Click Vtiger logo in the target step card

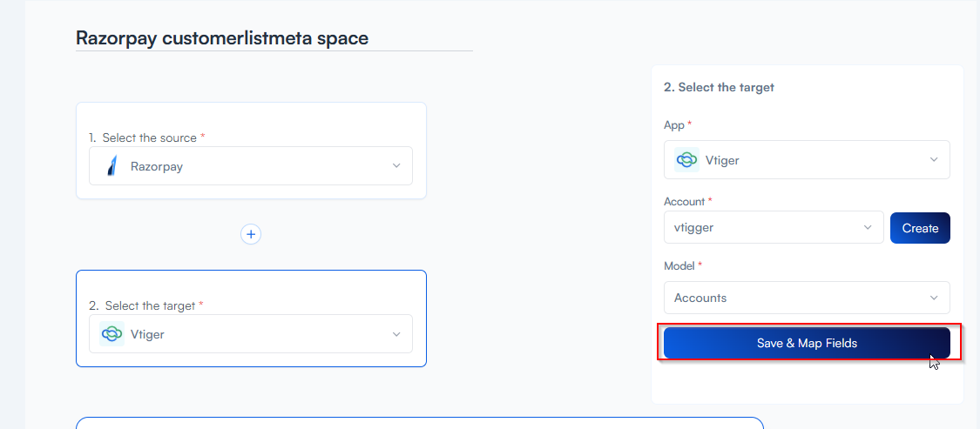[x=112, y=334]
